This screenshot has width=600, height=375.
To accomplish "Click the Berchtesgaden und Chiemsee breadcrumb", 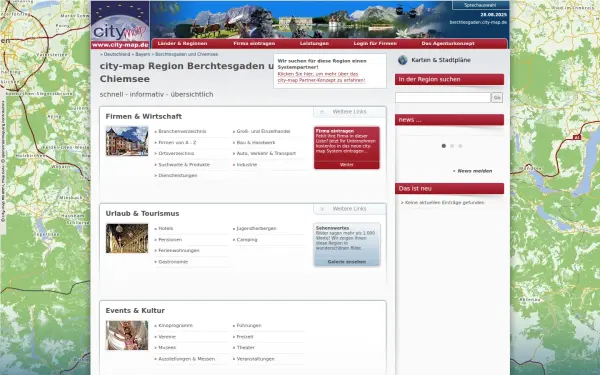I will point(186,54).
